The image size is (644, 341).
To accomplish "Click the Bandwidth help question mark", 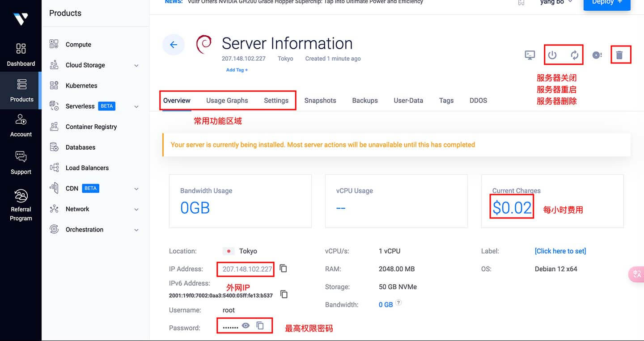I will (x=398, y=303).
